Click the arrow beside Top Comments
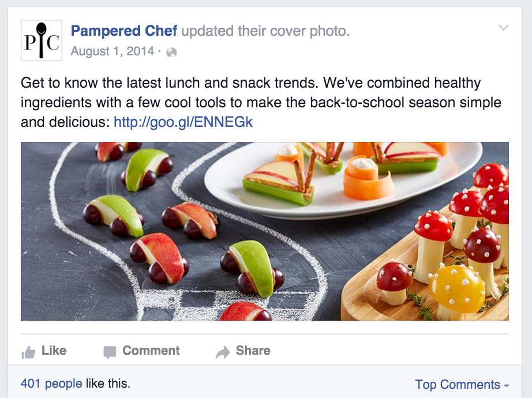 tap(507, 385)
